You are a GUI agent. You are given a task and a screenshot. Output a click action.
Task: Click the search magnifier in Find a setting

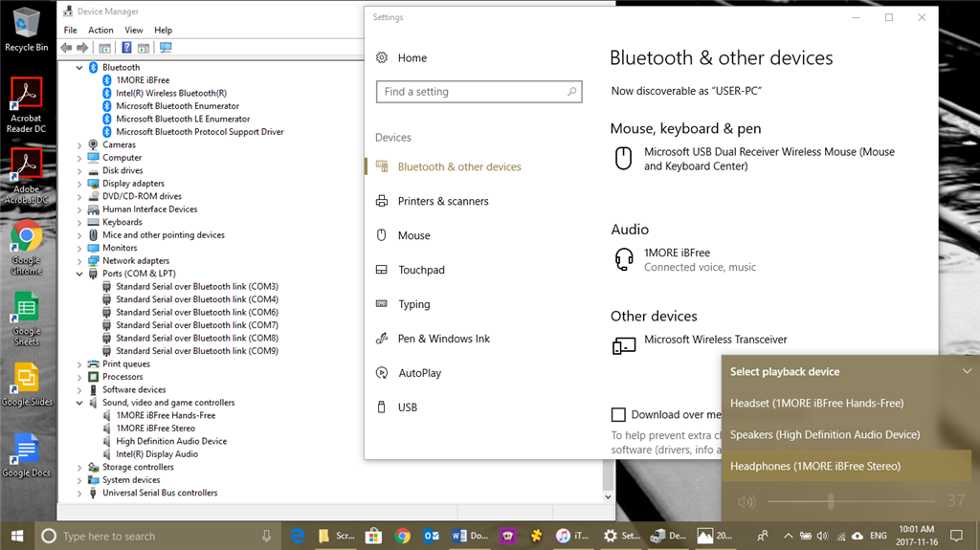point(571,91)
